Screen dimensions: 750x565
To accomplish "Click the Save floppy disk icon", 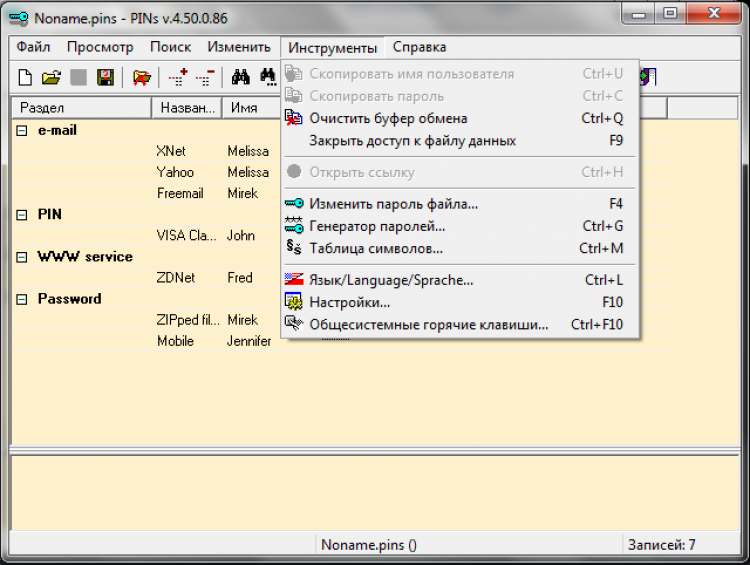I will tap(105, 77).
